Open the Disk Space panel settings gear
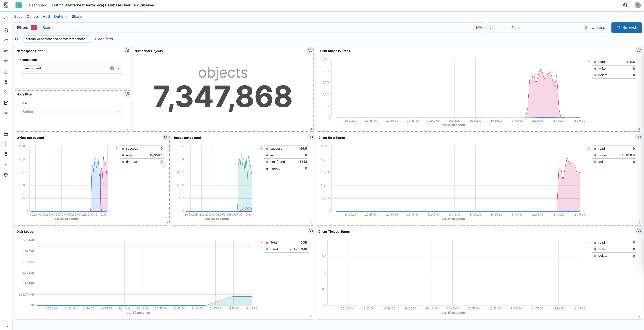Image resolution: width=644 pixels, height=330 pixels. pyautogui.click(x=310, y=231)
